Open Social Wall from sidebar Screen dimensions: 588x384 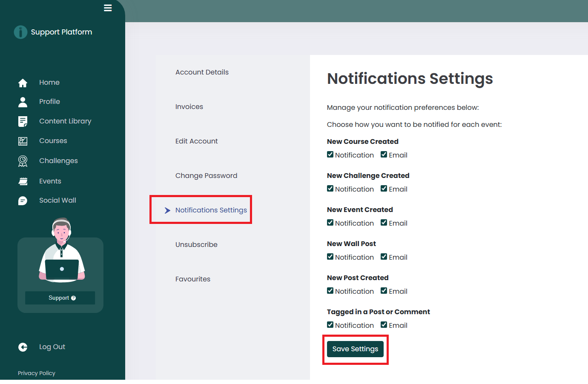(x=57, y=201)
